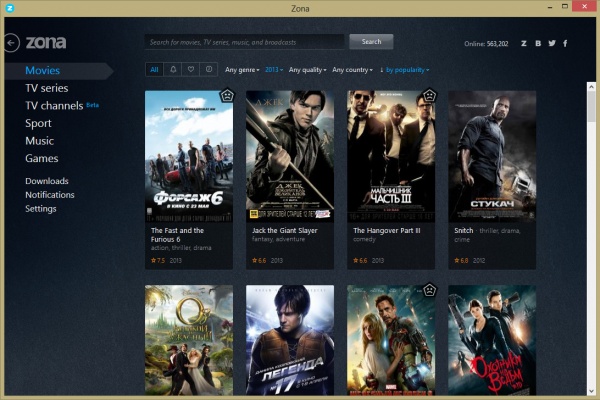Maximize the Zona window
Image resolution: width=600 pixels, height=400 pixels.
565,7
